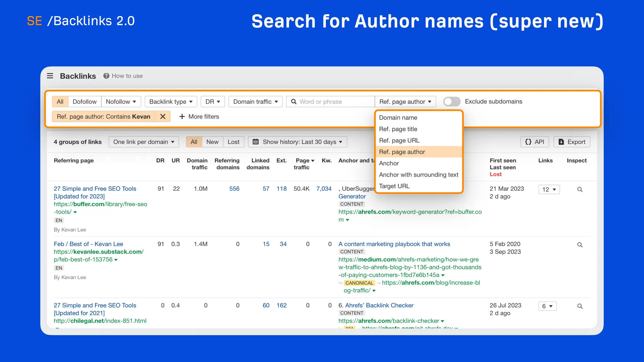
Task: Choose Domain name in the dropdown menu
Action: click(419, 118)
